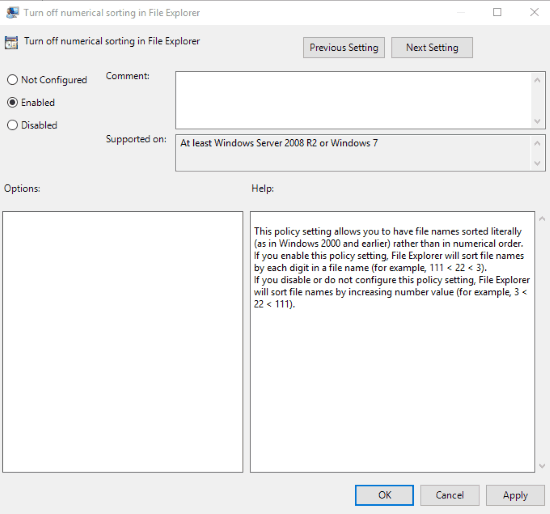
Task: Click the empty Options pane
Action: tap(122, 342)
